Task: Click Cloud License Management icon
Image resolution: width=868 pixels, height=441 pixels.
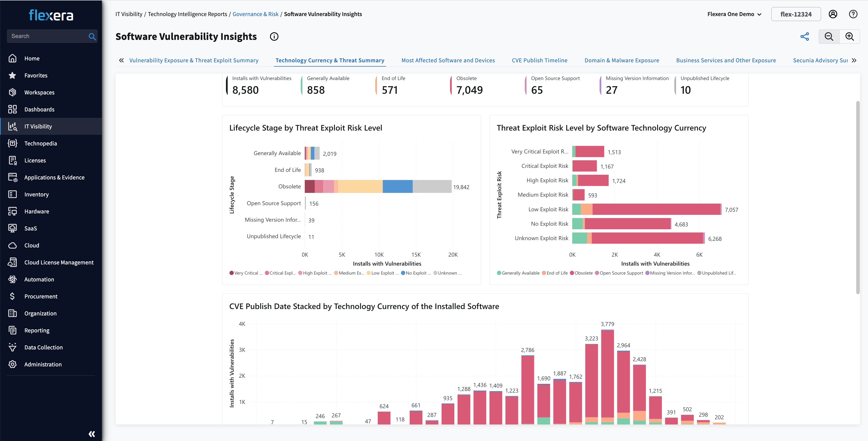Action: point(13,262)
